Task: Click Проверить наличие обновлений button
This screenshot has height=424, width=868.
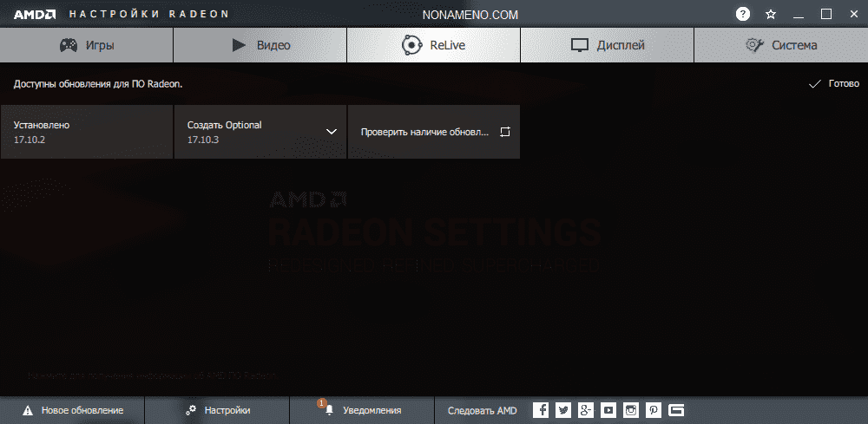Action: (434, 132)
